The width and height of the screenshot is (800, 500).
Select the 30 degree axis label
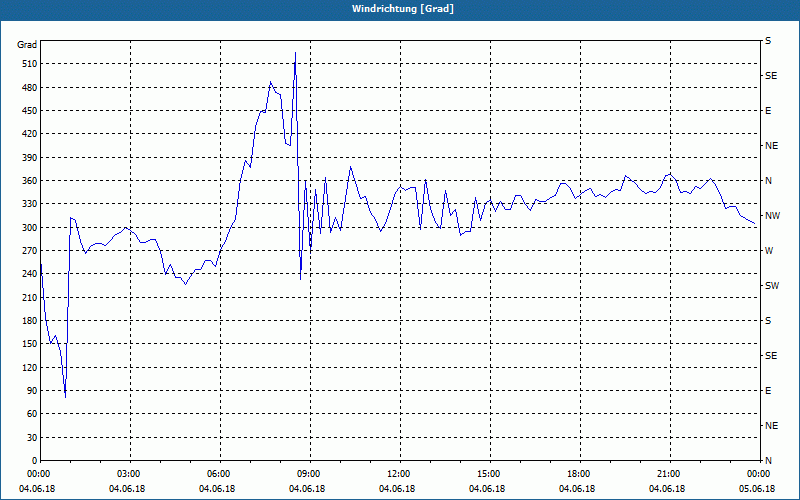[32, 437]
